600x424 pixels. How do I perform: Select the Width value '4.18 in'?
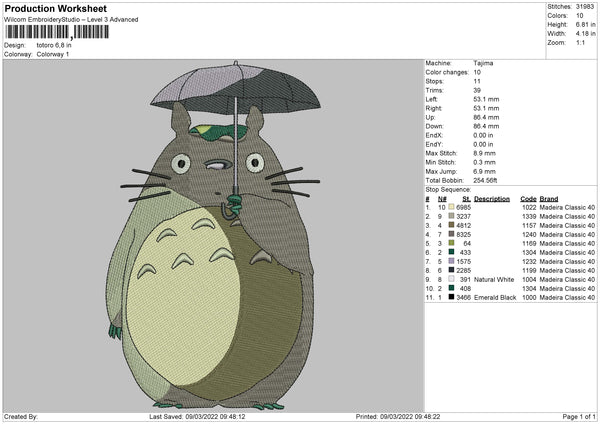coord(585,34)
